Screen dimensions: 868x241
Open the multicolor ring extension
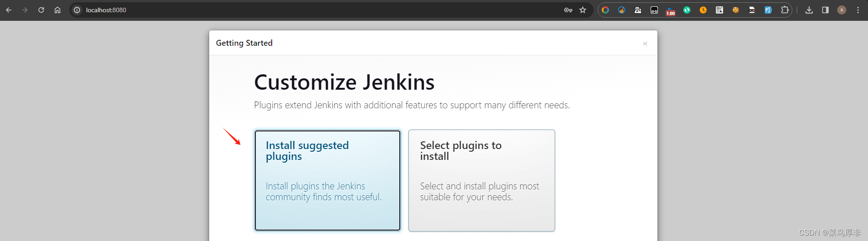tap(605, 10)
